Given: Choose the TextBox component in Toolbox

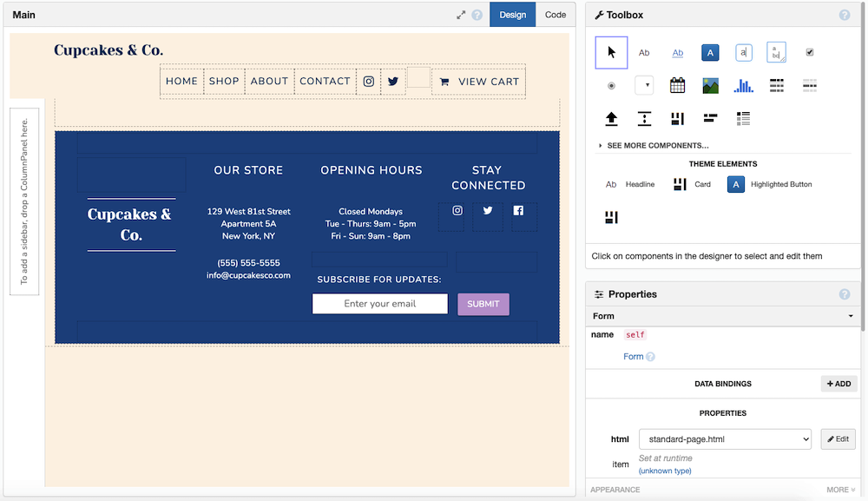Looking at the screenshot, I should tap(744, 53).
